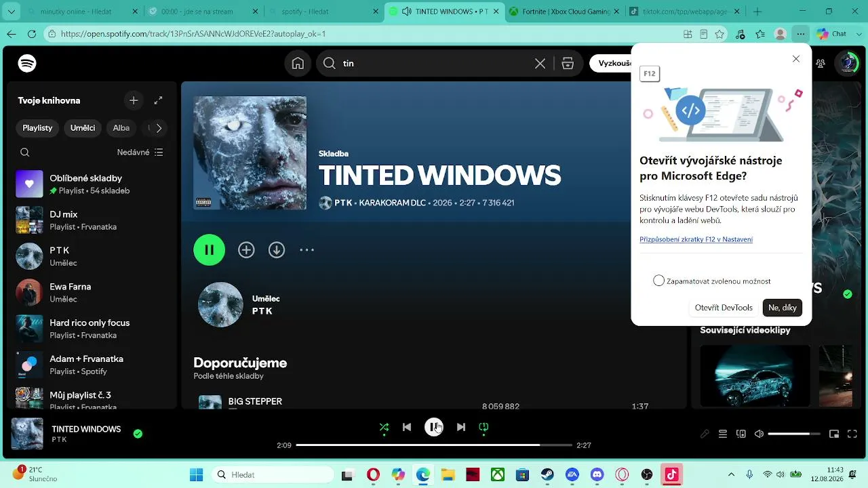868x488 pixels.
Task: Filter library by Playlisty
Action: 37,127
